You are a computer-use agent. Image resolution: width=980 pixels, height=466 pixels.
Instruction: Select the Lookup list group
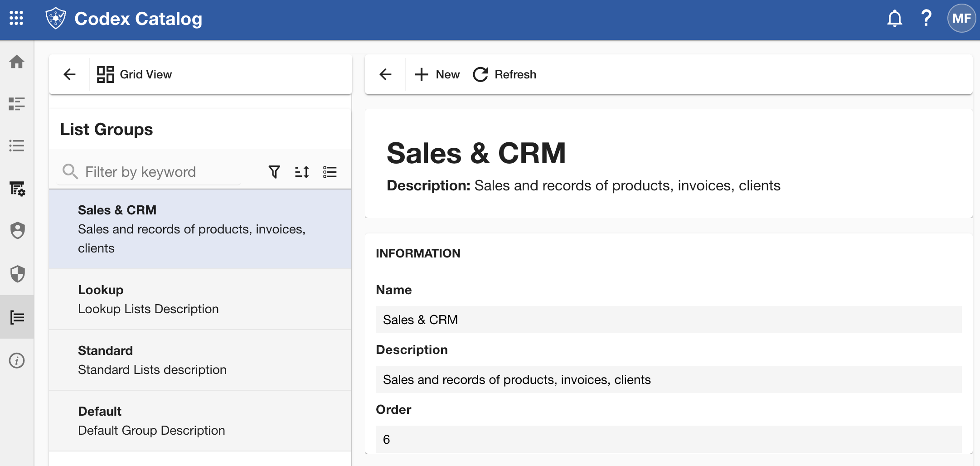[200, 300]
